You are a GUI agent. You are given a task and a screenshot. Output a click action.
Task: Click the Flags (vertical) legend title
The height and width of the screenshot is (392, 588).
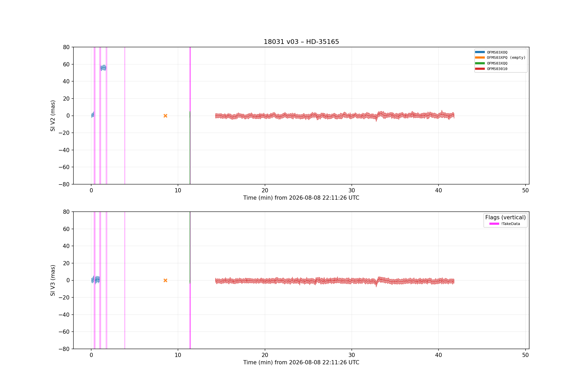(505, 217)
